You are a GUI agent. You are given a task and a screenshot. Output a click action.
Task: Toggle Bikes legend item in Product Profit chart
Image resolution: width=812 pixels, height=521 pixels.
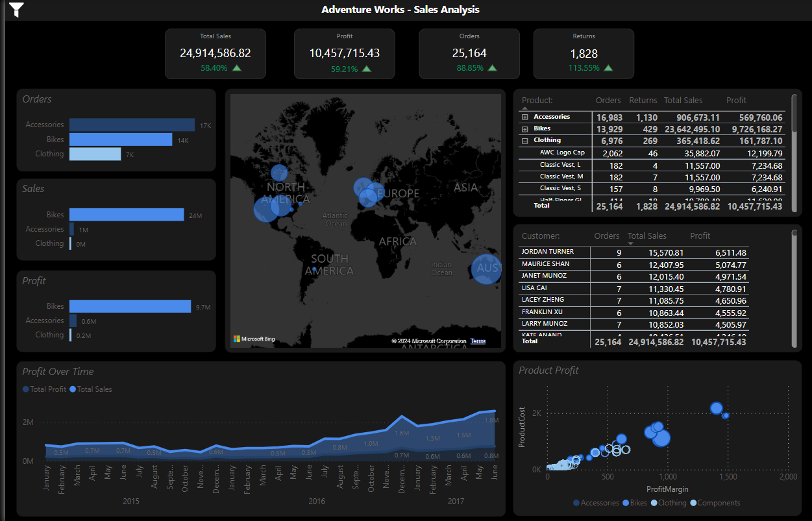(x=626, y=503)
